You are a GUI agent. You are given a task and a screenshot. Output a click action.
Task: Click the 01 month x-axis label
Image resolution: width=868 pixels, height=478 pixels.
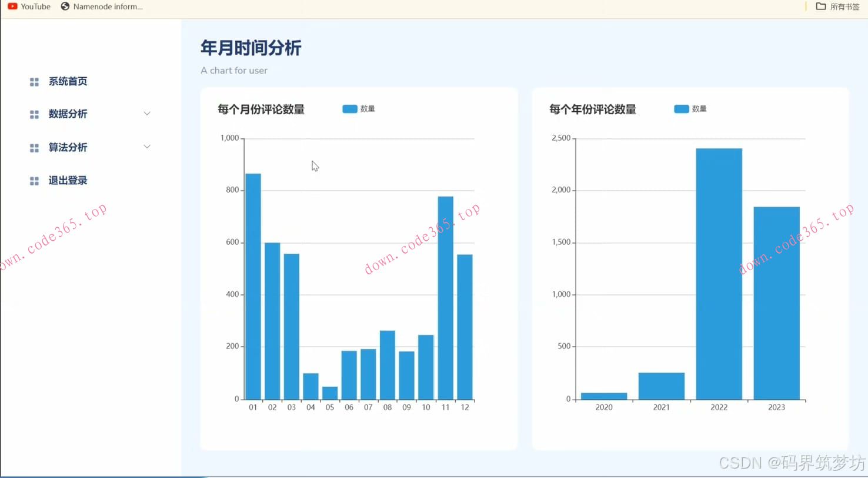pyautogui.click(x=253, y=407)
